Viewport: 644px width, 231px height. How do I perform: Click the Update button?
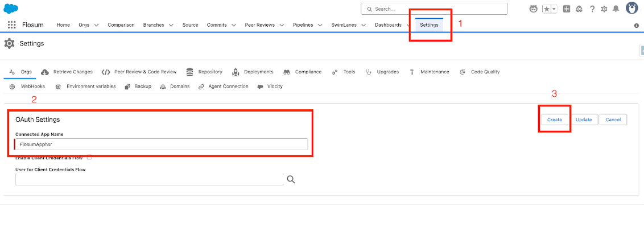pyautogui.click(x=584, y=119)
